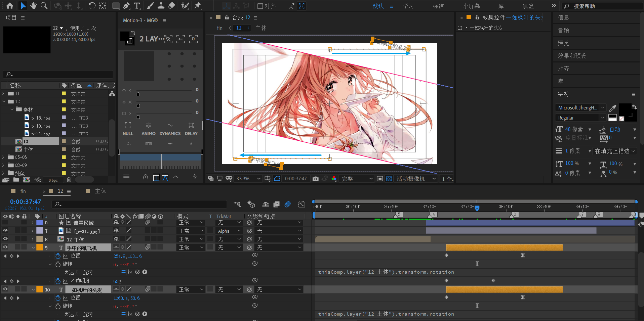Expand the 信息 panel
The image size is (644, 321).
tap(564, 17)
